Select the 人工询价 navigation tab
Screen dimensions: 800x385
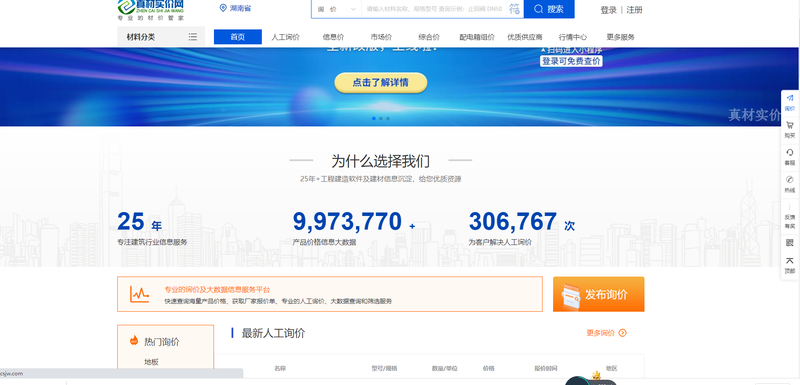[285, 37]
